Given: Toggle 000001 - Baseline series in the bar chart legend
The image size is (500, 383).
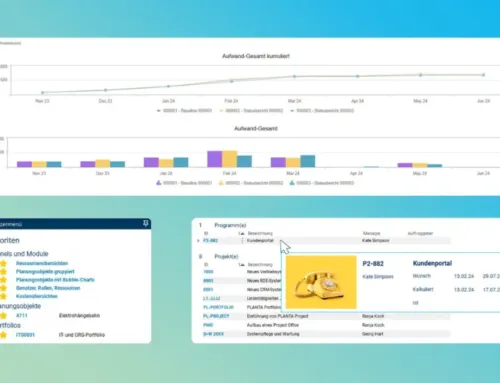Looking at the screenshot, I should [184, 183].
